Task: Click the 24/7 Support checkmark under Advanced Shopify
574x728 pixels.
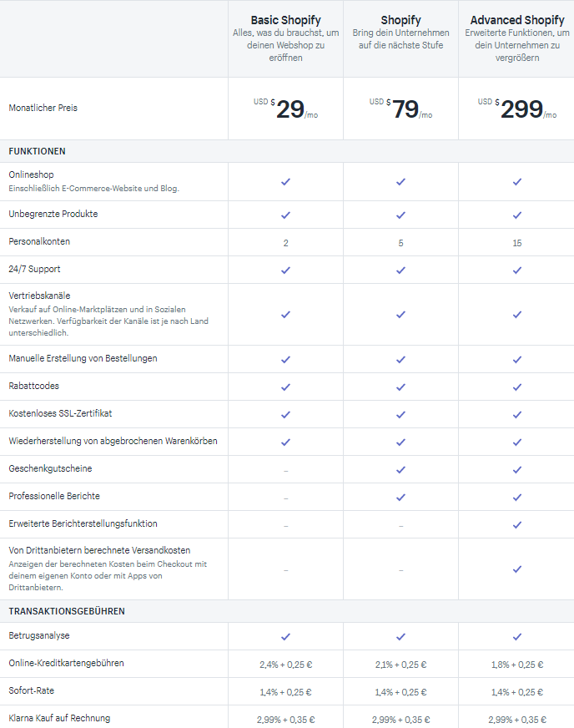Action: [517, 270]
